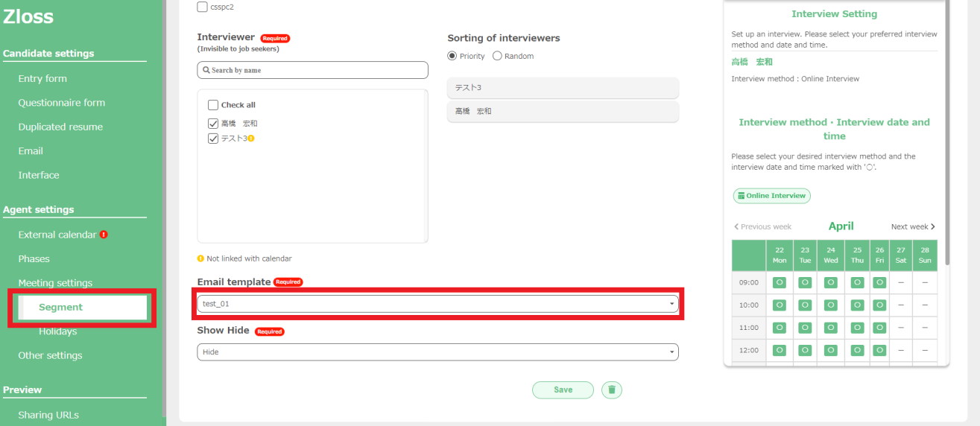This screenshot has height=426, width=980.
Task: Click the trash delete icon beside Save
Action: click(x=611, y=390)
